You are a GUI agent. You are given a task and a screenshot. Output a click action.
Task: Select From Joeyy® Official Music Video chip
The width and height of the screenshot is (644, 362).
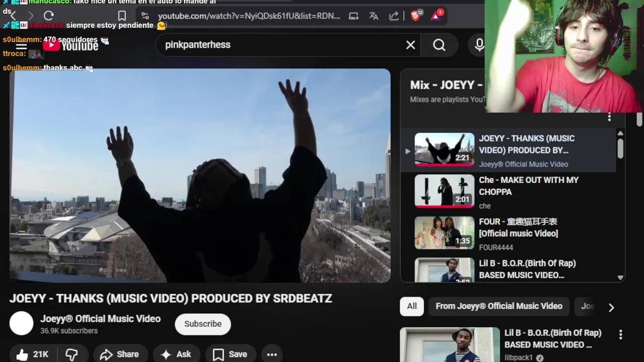click(499, 306)
